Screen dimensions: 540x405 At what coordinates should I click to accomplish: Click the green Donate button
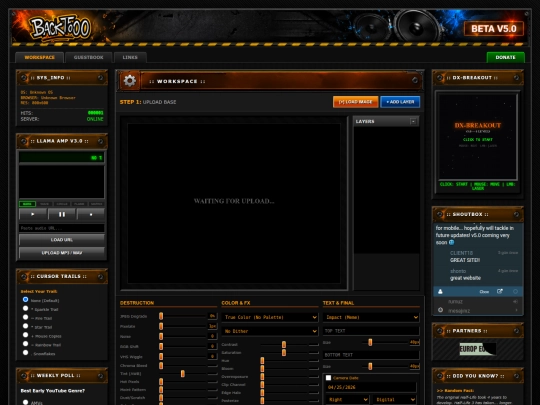point(506,57)
